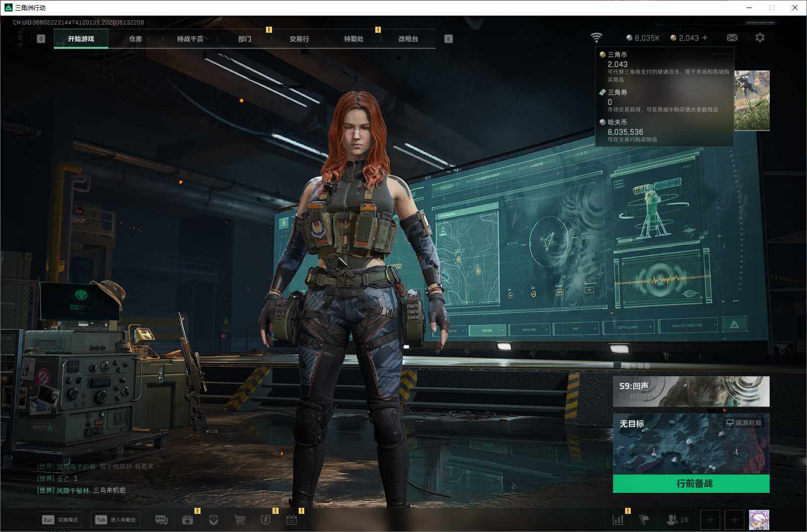
Task: Open the 仓库 tab
Action: [x=136, y=39]
